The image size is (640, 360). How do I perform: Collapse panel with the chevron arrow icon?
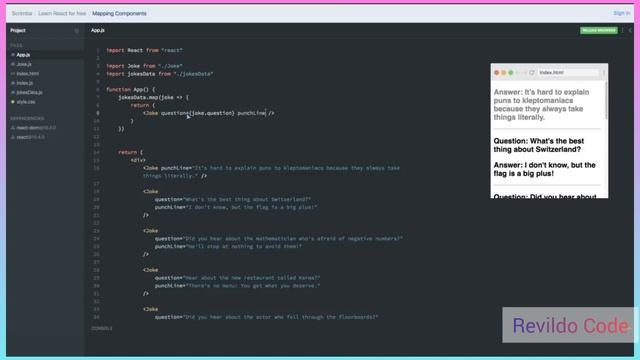(x=630, y=30)
